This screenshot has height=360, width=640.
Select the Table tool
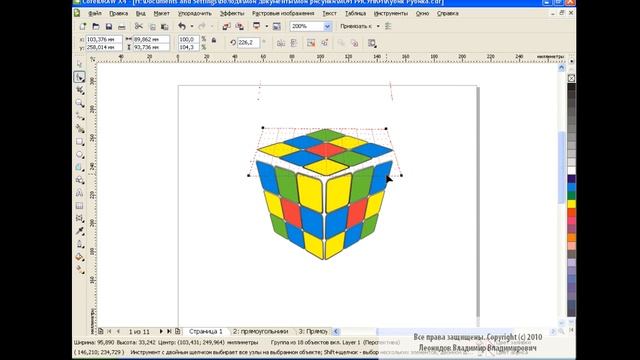pos(80,206)
